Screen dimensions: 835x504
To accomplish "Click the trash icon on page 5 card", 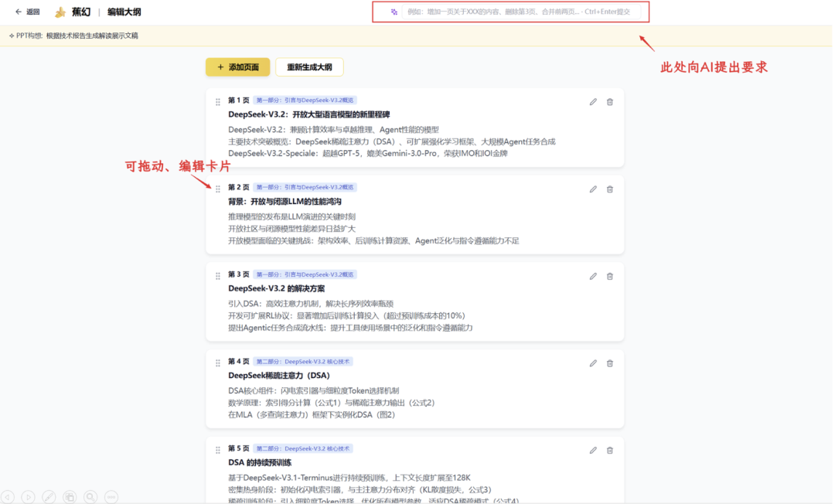I will pos(609,450).
